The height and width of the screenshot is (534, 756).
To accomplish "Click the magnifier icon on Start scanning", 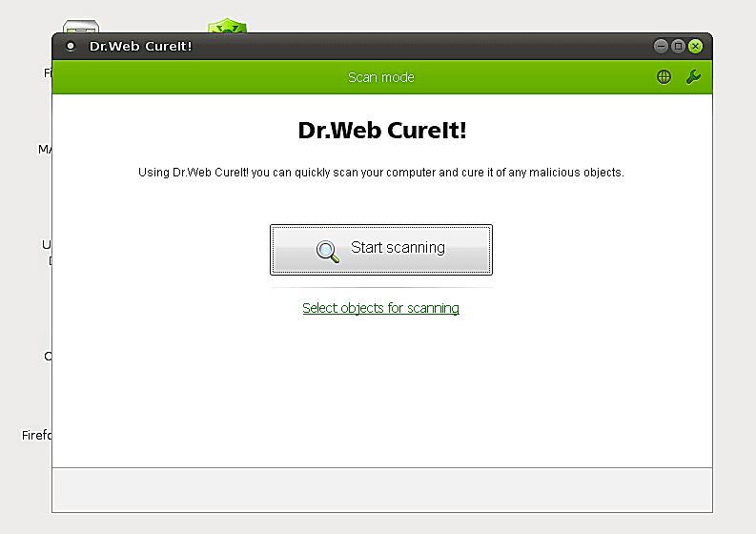I will [x=327, y=251].
